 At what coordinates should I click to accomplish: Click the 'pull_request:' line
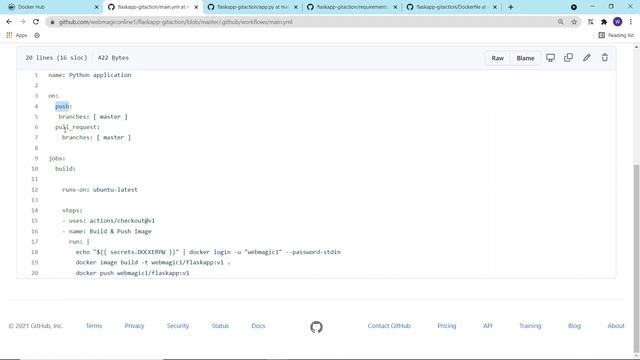(x=78, y=127)
